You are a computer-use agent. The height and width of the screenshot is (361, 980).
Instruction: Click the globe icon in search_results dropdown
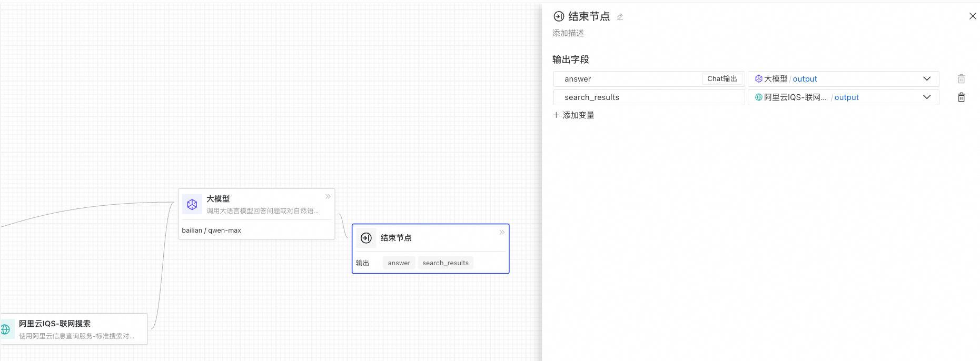pyautogui.click(x=759, y=97)
